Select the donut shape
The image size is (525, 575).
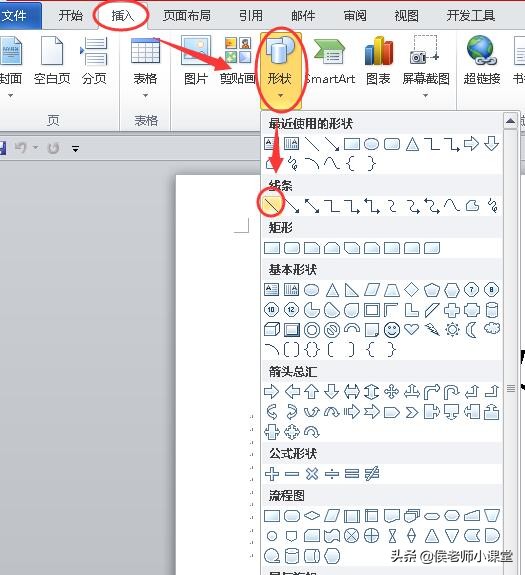[312, 330]
